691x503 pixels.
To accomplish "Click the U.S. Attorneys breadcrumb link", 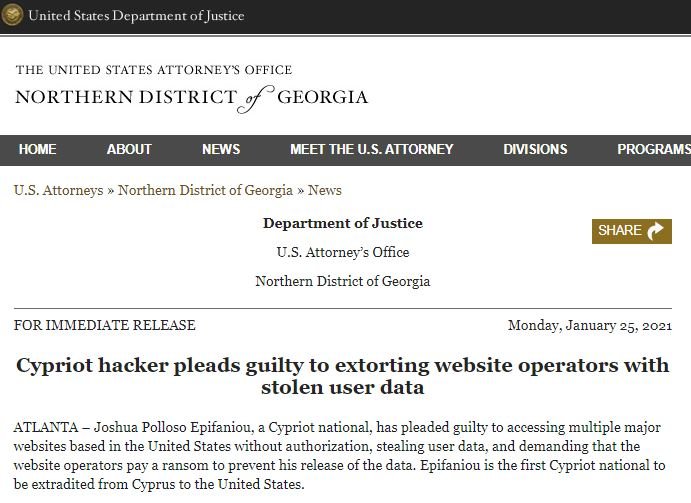I will pyautogui.click(x=59, y=190).
